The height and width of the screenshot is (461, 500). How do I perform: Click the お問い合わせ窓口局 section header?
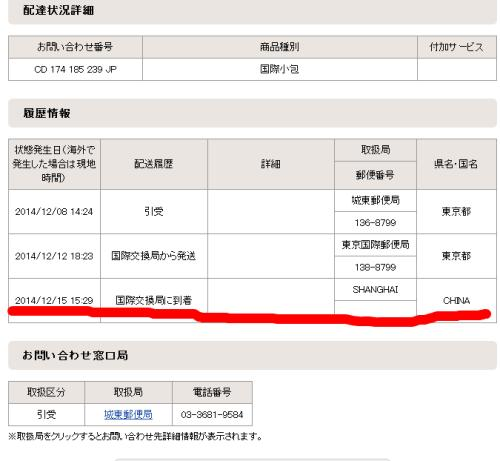[75, 355]
